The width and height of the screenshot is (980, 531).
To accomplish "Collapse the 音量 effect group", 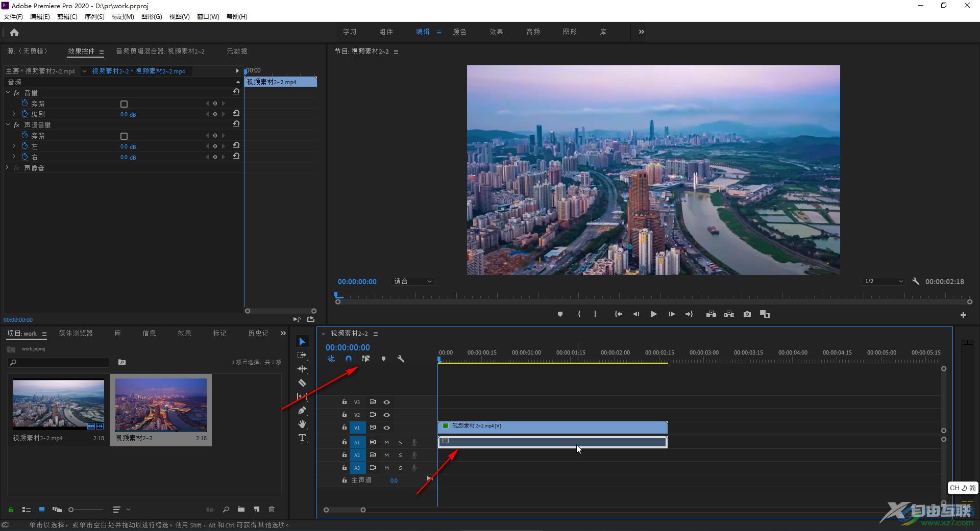I will pos(8,93).
